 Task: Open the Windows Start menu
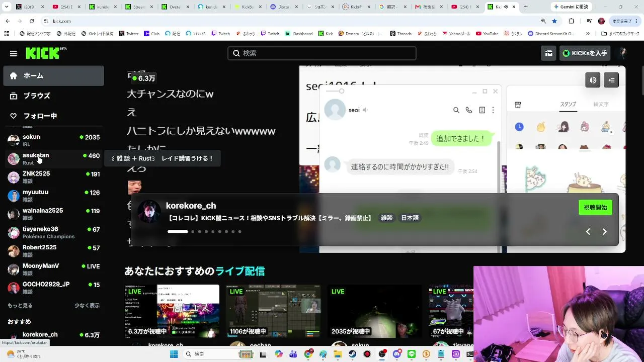click(x=174, y=354)
